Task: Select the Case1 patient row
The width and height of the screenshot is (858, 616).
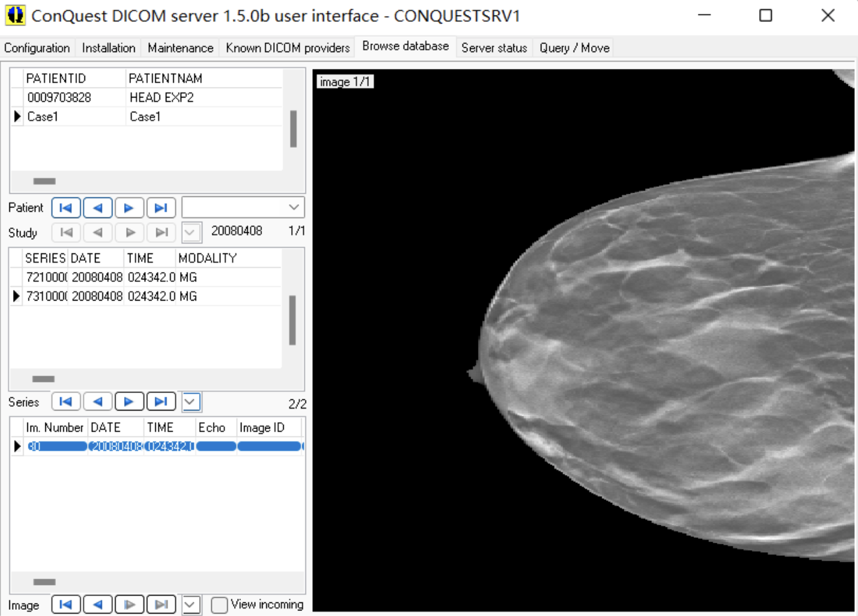Action: point(75,116)
